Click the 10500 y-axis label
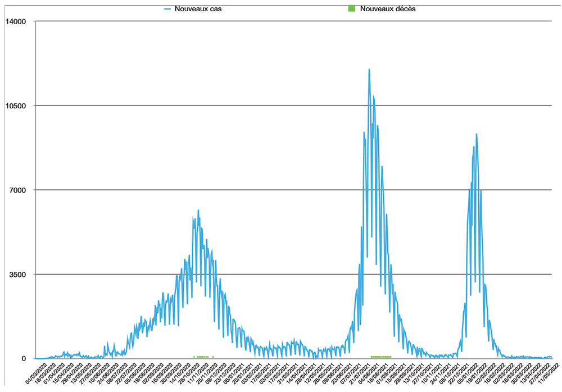Screen dimensions: 562x392 (15, 106)
